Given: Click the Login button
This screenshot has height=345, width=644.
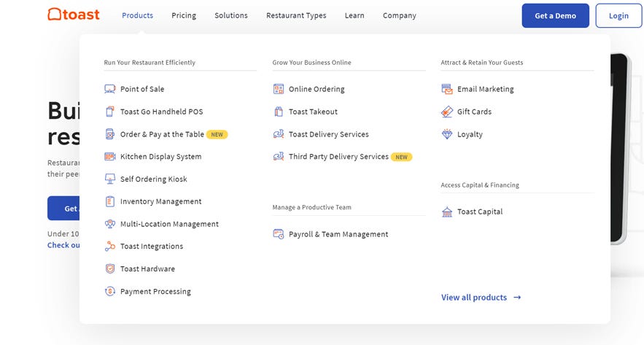Looking at the screenshot, I should click(618, 15).
